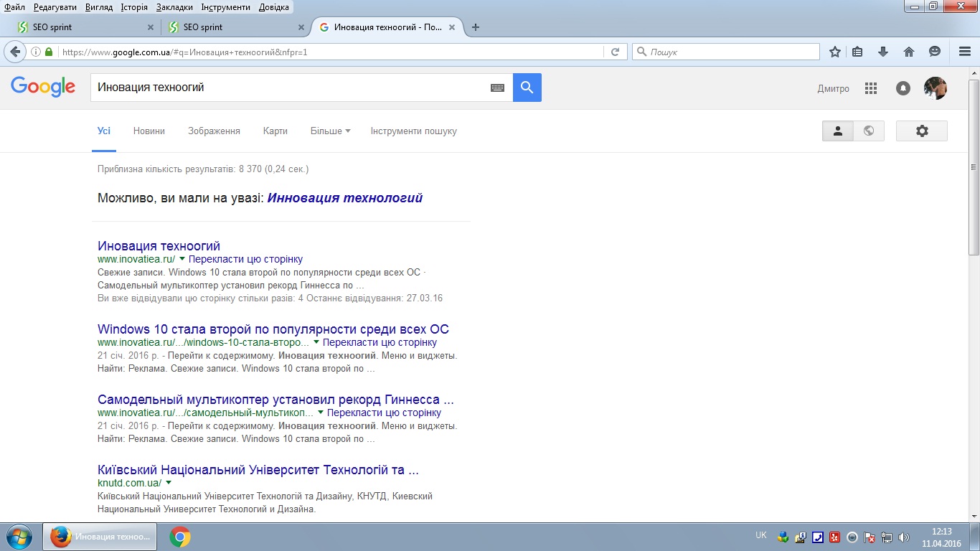The image size is (980, 551).
Task: Click suggested spelling Инновация технологий
Action: click(345, 198)
